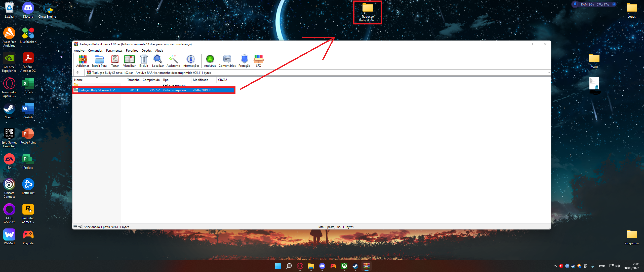Click the Adicionar toolbar icon
The image size is (644, 272).
pos(83,61)
